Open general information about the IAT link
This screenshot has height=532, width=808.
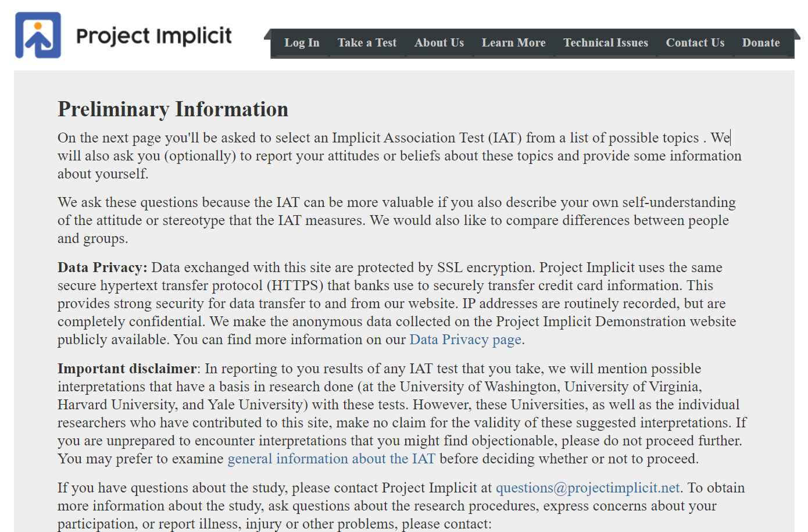[x=331, y=459]
